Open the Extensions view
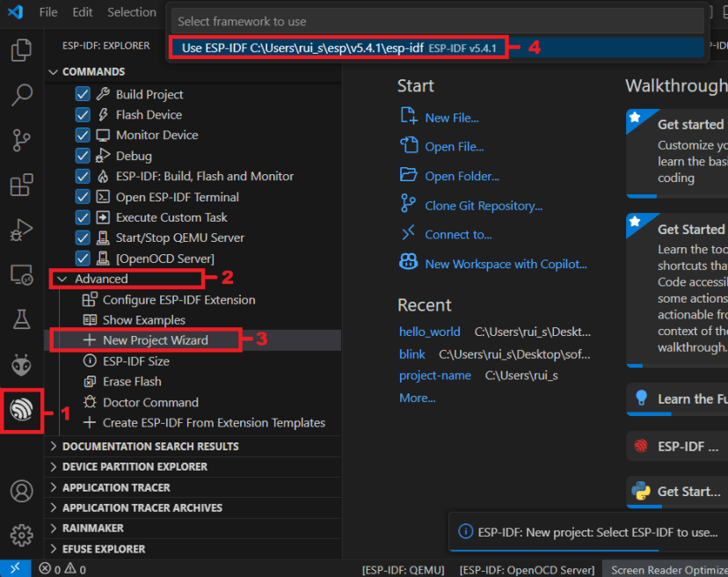728x577 pixels. tap(22, 186)
